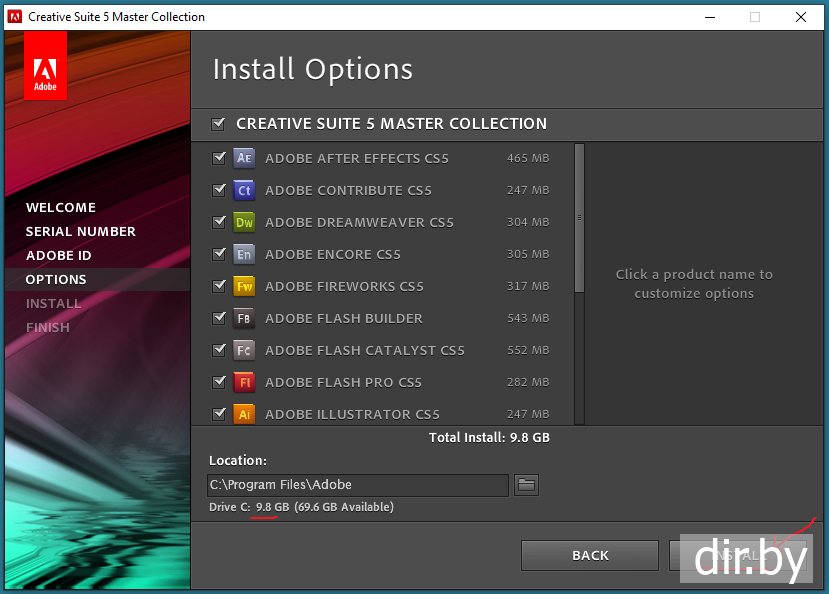Screen dimensions: 829x594
Task: Toggle the Adobe After Effects CS5 checkbox
Action: 218,158
